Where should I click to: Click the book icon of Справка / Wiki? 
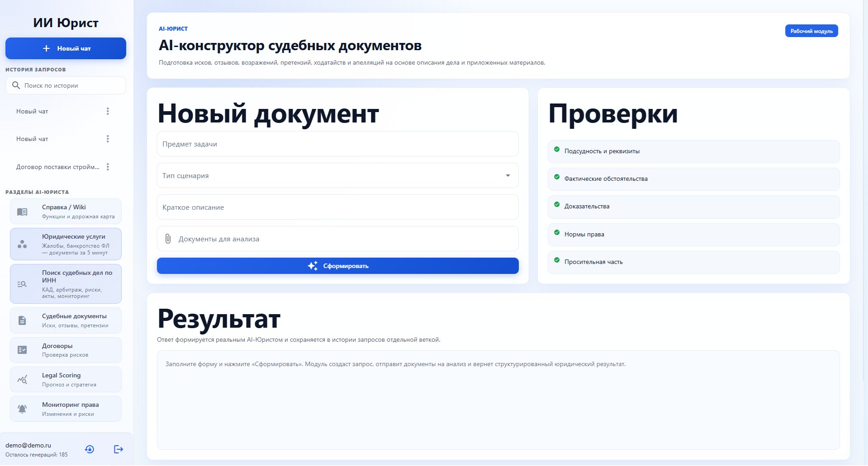(22, 212)
